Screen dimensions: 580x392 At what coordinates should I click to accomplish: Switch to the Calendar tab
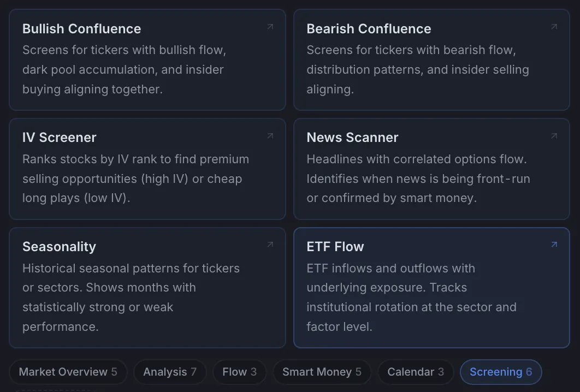point(416,372)
